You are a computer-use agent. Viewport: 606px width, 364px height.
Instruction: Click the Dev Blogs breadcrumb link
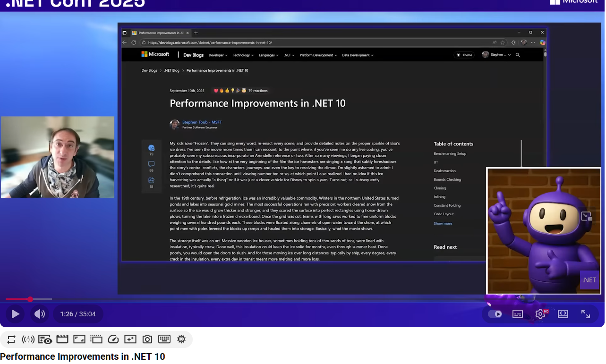149,70
